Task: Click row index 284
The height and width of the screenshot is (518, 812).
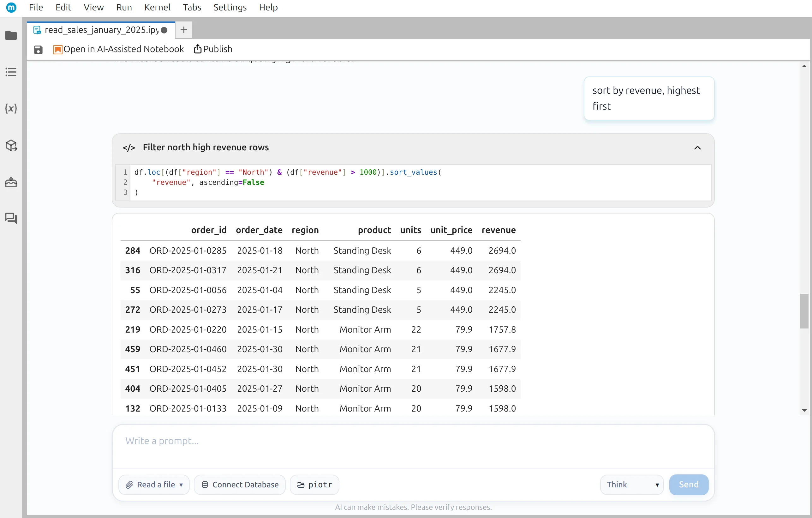Action: coord(133,250)
